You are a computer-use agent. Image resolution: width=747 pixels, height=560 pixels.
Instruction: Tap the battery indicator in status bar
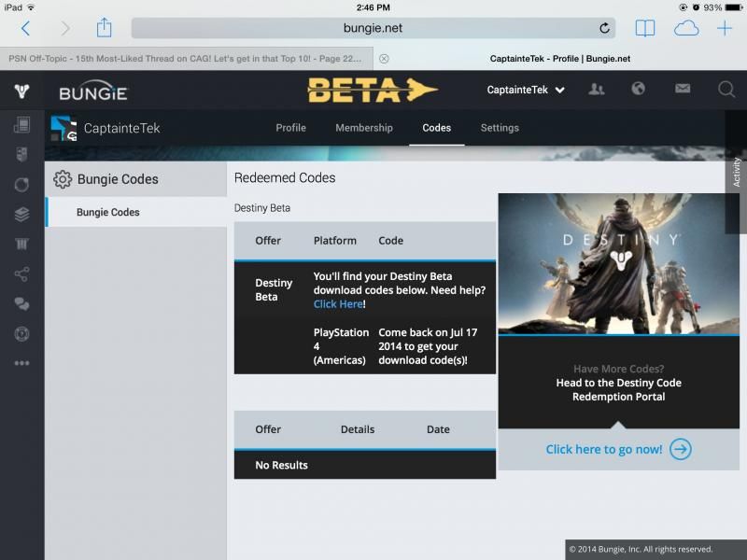tap(734, 7)
